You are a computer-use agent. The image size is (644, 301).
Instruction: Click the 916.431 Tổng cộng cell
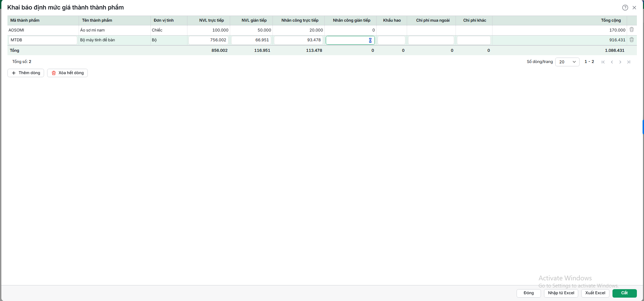point(560,40)
